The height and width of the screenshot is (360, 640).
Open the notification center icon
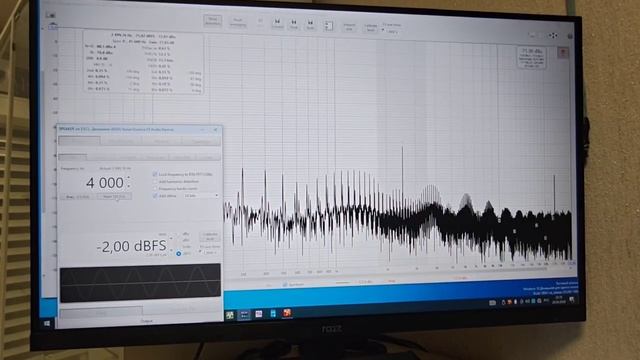[x=572, y=300]
